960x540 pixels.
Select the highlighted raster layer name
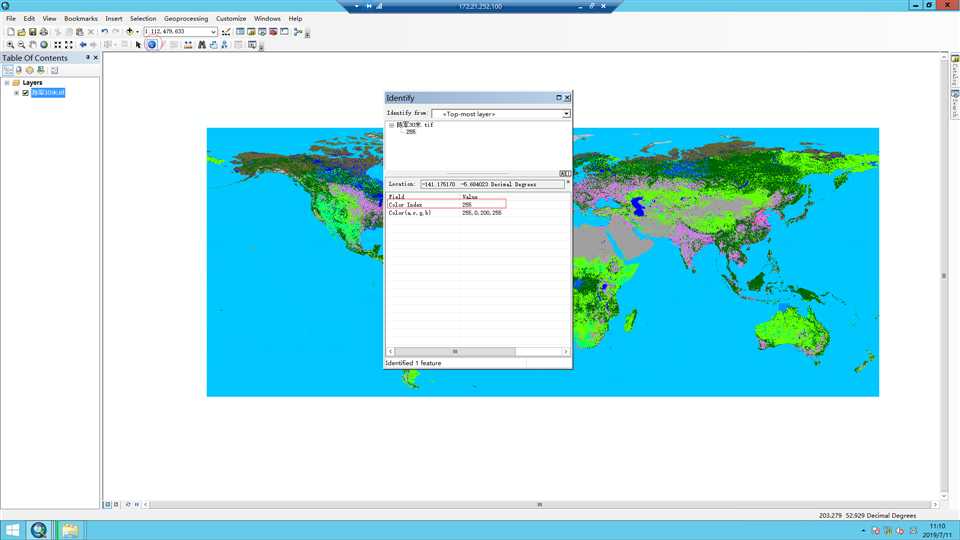pyautogui.click(x=48, y=93)
